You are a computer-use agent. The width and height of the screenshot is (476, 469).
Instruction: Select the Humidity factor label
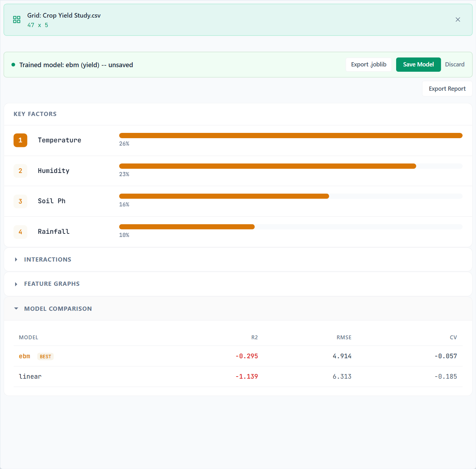coord(53,171)
